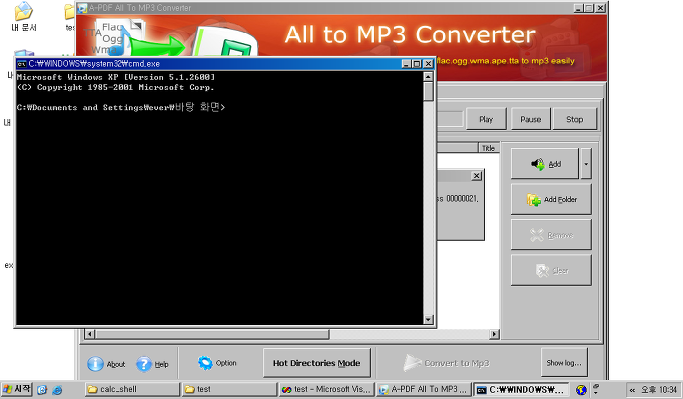
Task: Close the small error dialog behind the cmd window
Action: pyautogui.click(x=477, y=176)
